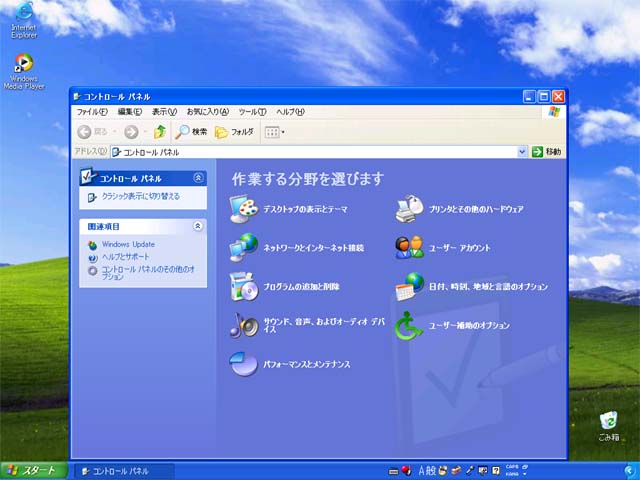Select the コントロール パネル taskbar button
640x480 pixels.
(x=125, y=471)
